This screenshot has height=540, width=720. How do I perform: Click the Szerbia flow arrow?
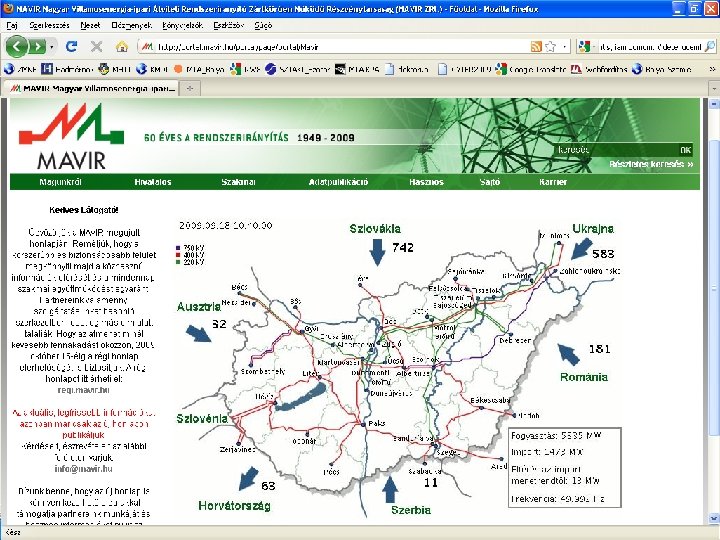point(390,489)
